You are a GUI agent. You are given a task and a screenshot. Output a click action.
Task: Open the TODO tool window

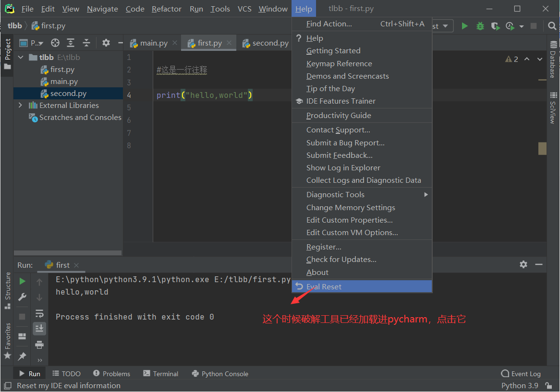click(66, 373)
